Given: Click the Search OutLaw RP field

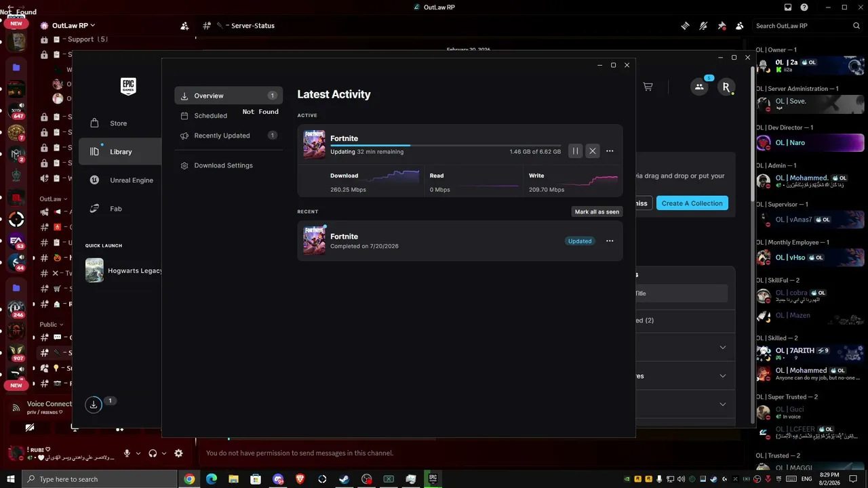Looking at the screenshot, I should tap(808, 26).
